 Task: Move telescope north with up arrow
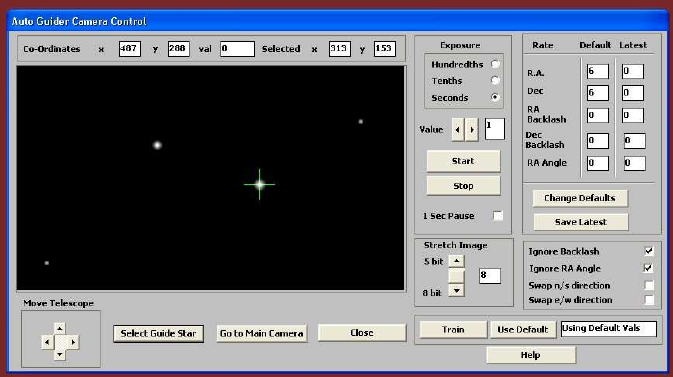click(x=60, y=329)
